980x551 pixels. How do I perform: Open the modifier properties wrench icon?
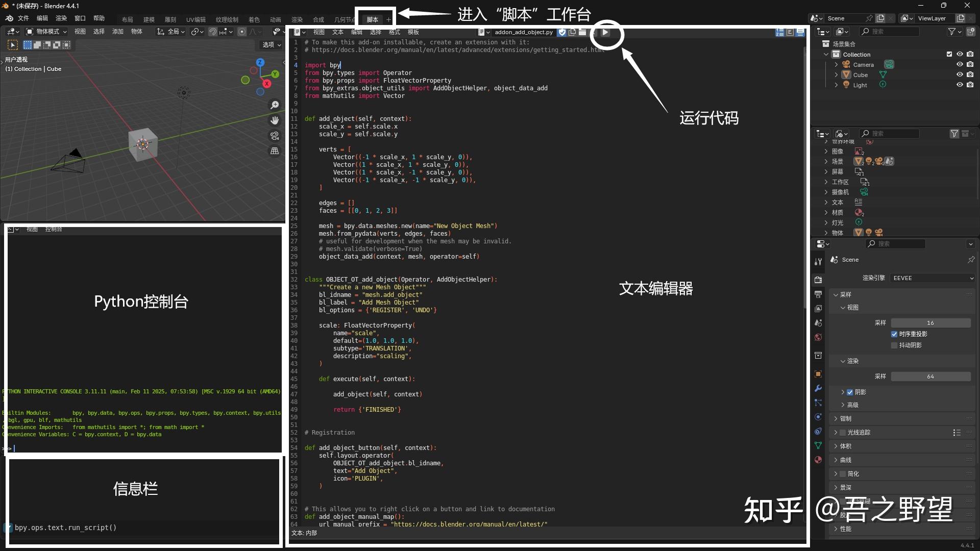[x=818, y=389]
